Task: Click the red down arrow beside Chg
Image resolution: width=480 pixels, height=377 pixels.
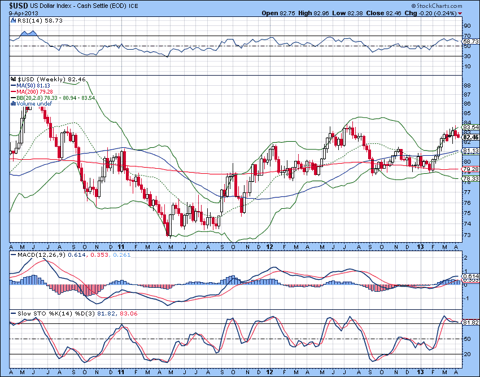Action: tap(460, 13)
